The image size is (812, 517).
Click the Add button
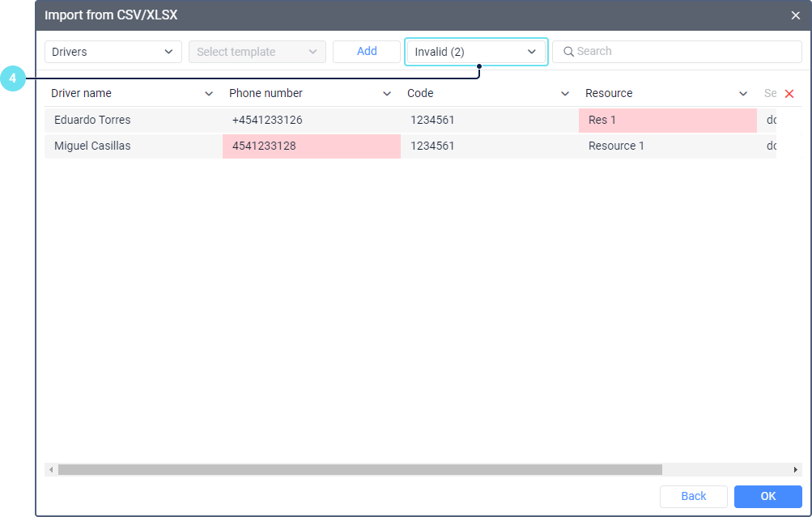tap(367, 52)
